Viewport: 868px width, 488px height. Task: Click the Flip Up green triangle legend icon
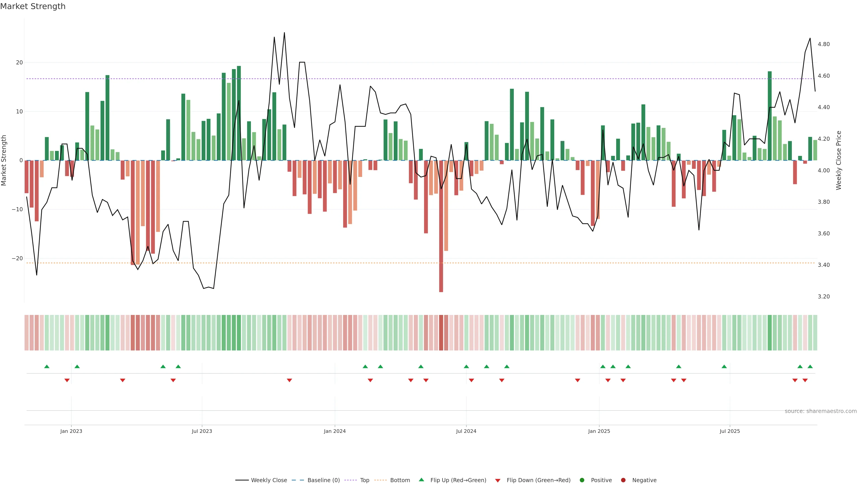pos(421,480)
